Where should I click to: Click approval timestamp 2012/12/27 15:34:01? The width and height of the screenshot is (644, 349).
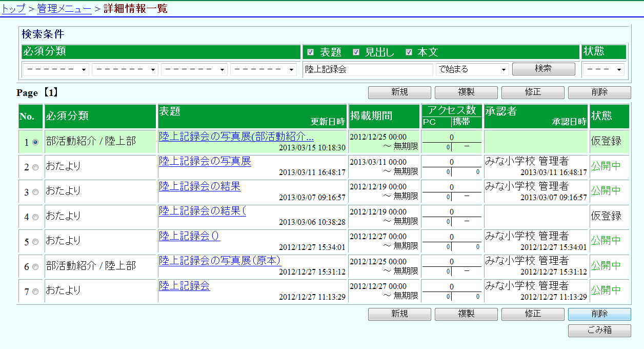[554, 247]
